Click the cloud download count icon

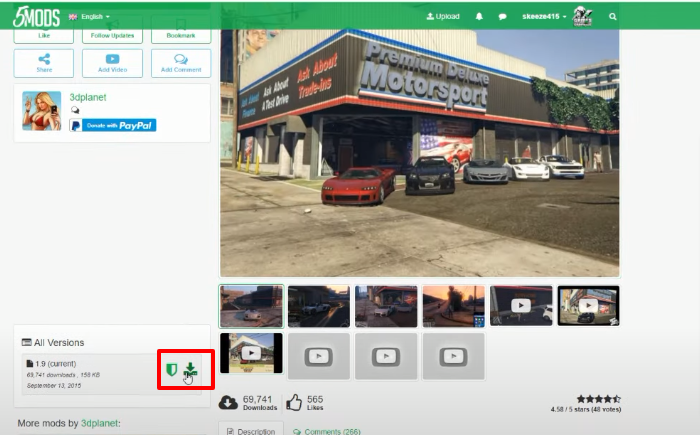click(x=228, y=402)
